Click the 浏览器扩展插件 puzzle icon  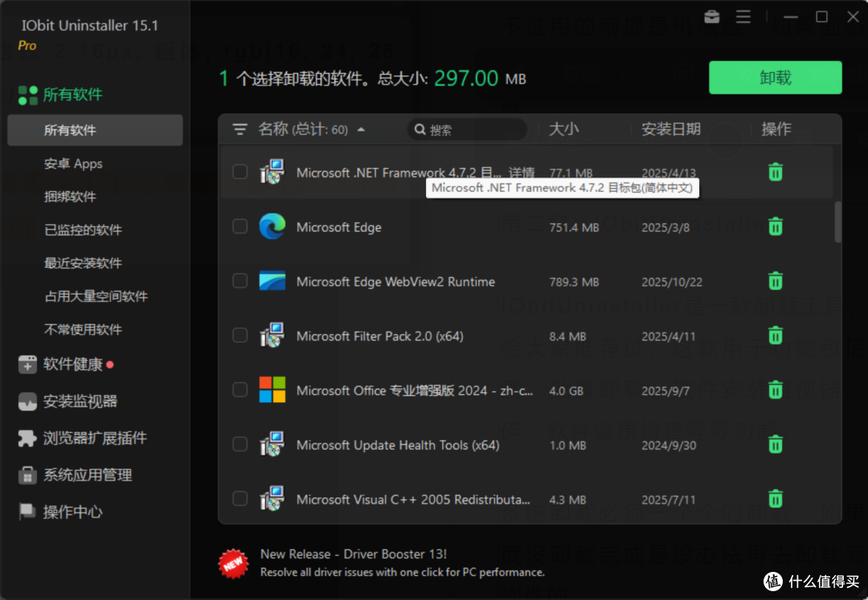tap(27, 438)
